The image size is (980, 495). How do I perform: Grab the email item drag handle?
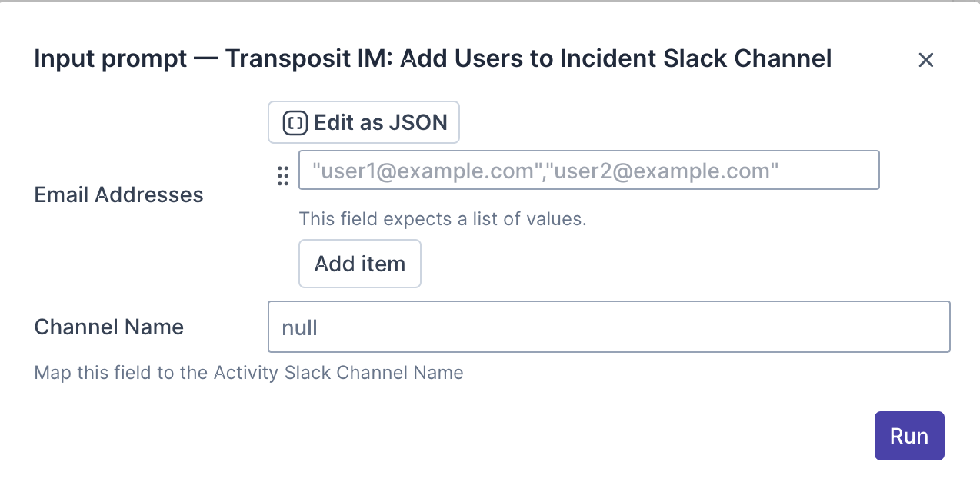pos(282,176)
